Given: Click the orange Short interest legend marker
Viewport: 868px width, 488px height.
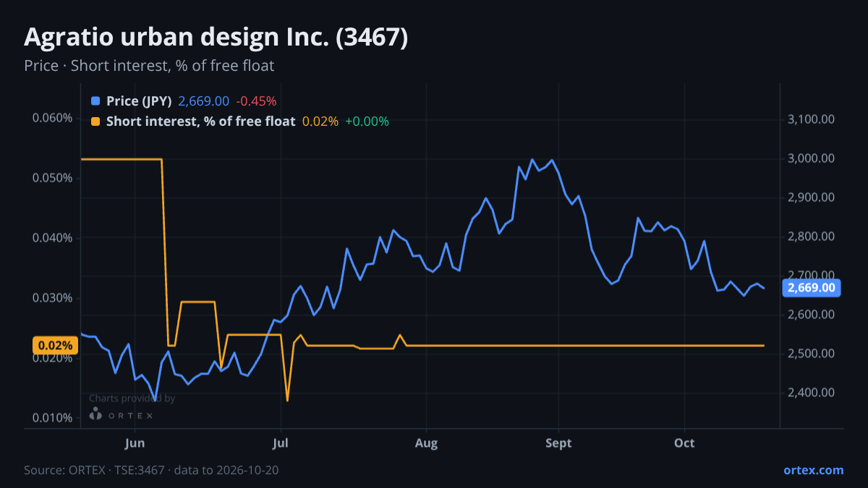Looking at the screenshot, I should tap(95, 121).
